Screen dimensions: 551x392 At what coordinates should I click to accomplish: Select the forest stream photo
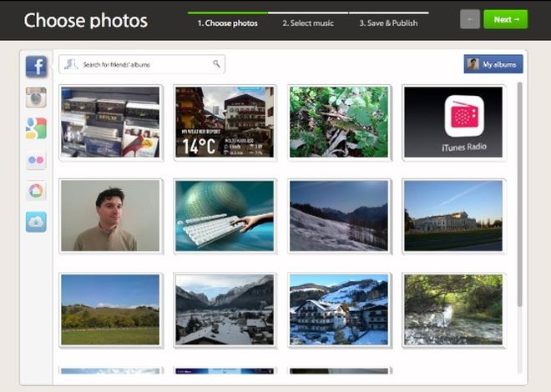[x=453, y=310]
